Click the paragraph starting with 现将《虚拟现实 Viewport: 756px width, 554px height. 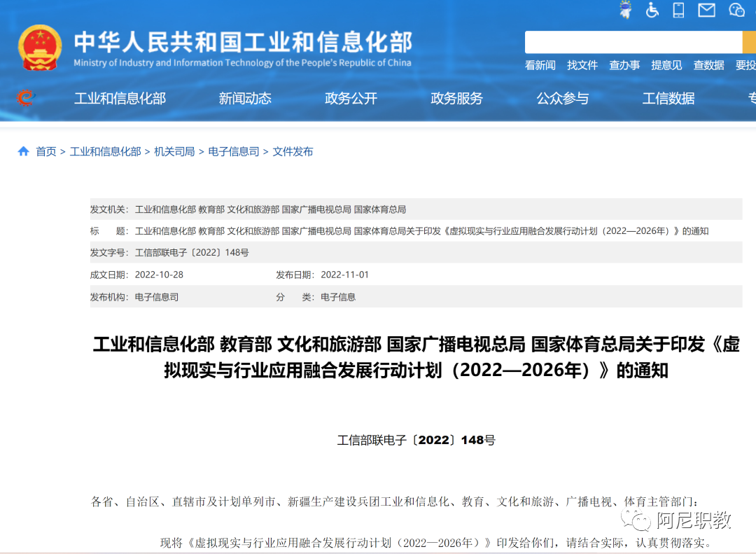click(x=436, y=543)
